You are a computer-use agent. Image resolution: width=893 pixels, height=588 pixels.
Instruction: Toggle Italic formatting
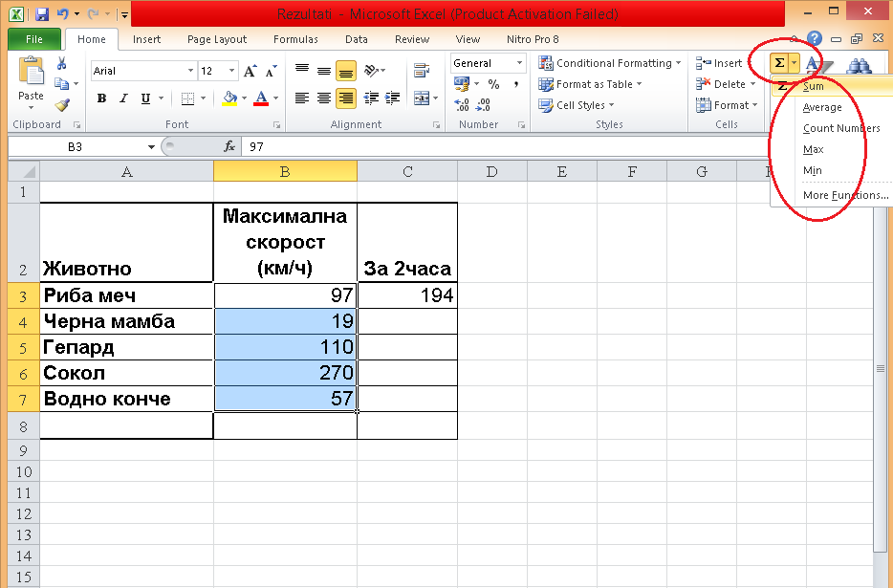coord(124,98)
